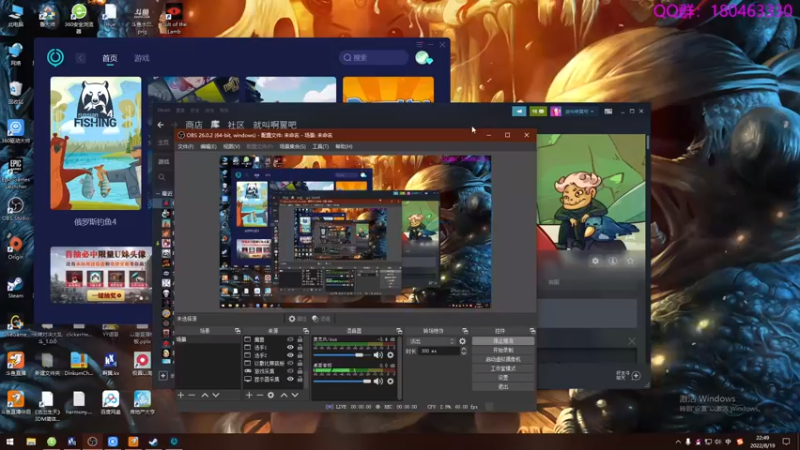Show hidden system tray icons
This screenshot has height=450, width=800.
point(678,442)
